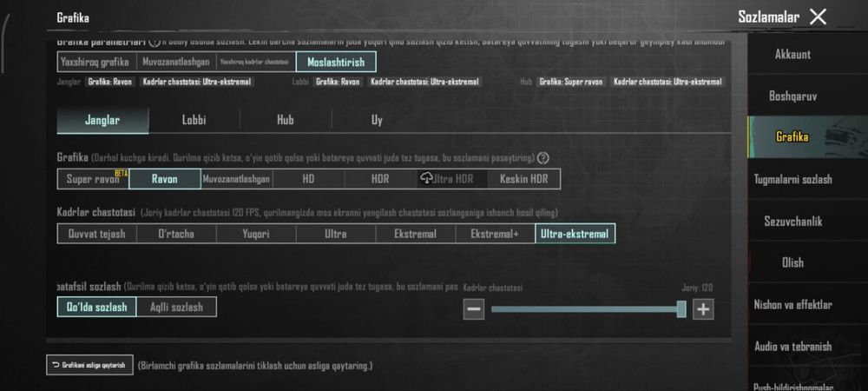The image size is (868, 391).
Task: Click the Grafika: Super ravon badge
Action: (x=571, y=82)
